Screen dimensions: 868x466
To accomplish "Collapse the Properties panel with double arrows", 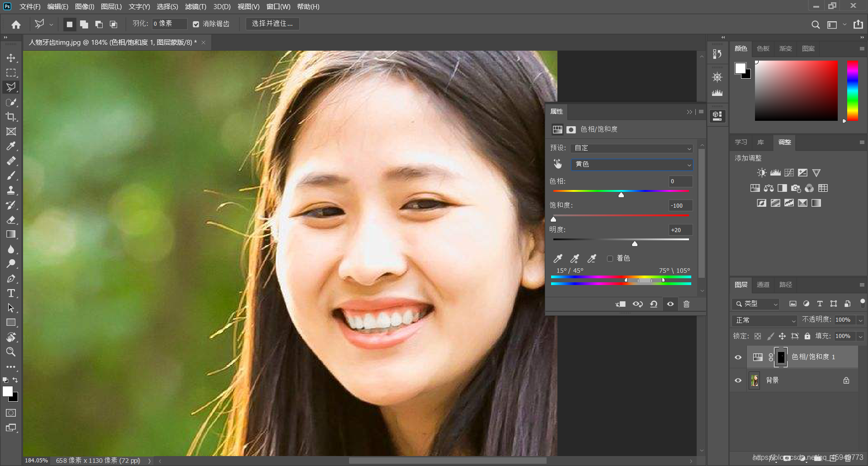I will [x=689, y=112].
